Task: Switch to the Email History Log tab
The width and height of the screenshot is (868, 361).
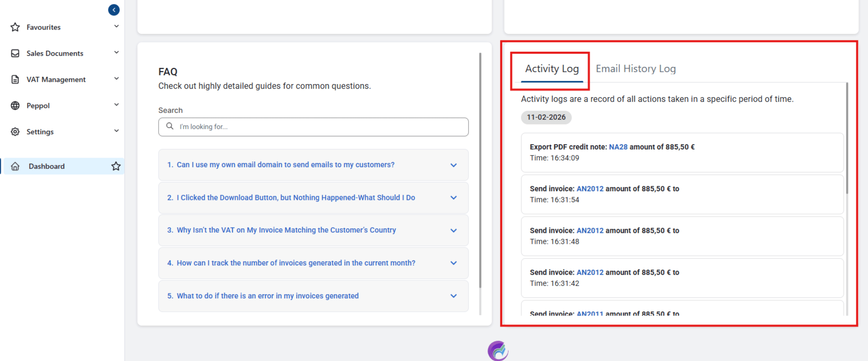Action: (635, 69)
